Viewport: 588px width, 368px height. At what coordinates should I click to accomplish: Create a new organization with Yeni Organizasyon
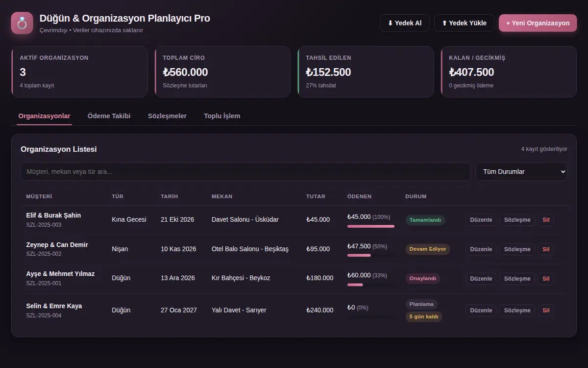click(538, 23)
